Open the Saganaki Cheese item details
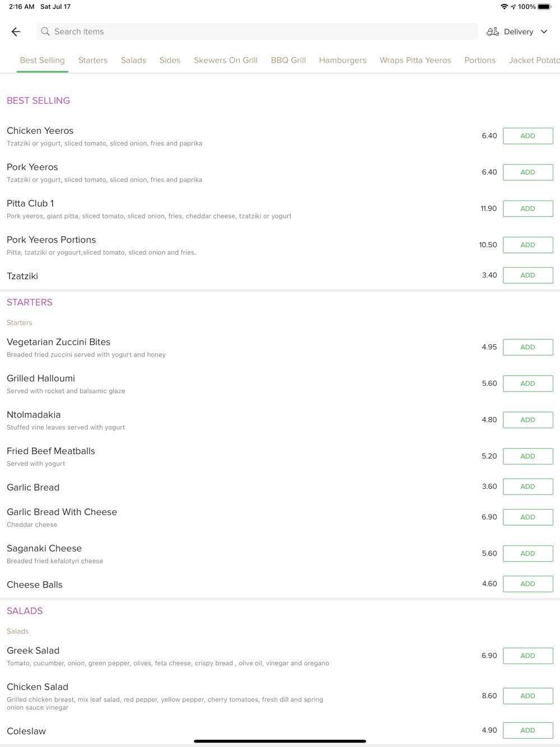560x747 pixels. click(x=44, y=549)
